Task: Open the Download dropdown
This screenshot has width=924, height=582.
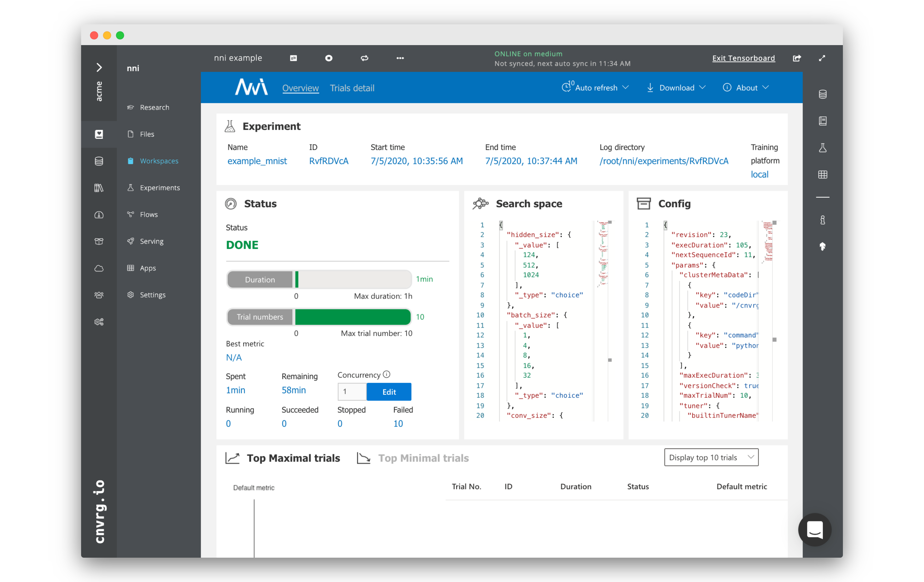Action: [676, 88]
